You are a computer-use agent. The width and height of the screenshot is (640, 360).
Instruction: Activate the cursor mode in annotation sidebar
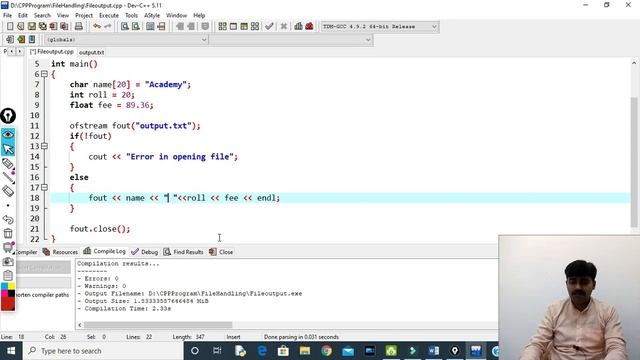(x=8, y=149)
